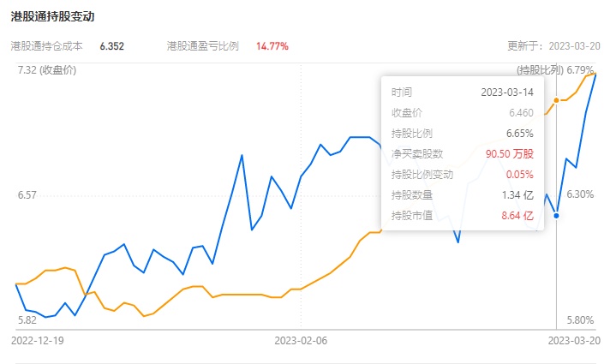Click the 2022-12-19 date on x-axis
Screen dimensions: 610x364
(36, 339)
